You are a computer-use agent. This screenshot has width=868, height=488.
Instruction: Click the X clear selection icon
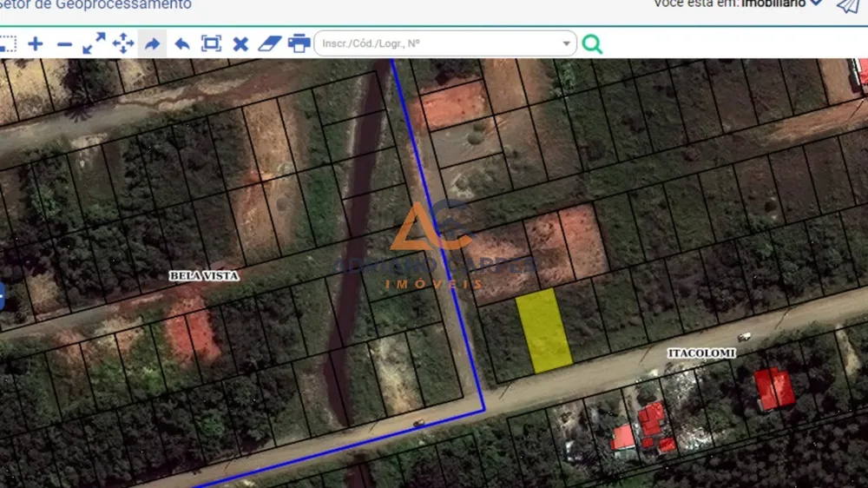(x=240, y=43)
